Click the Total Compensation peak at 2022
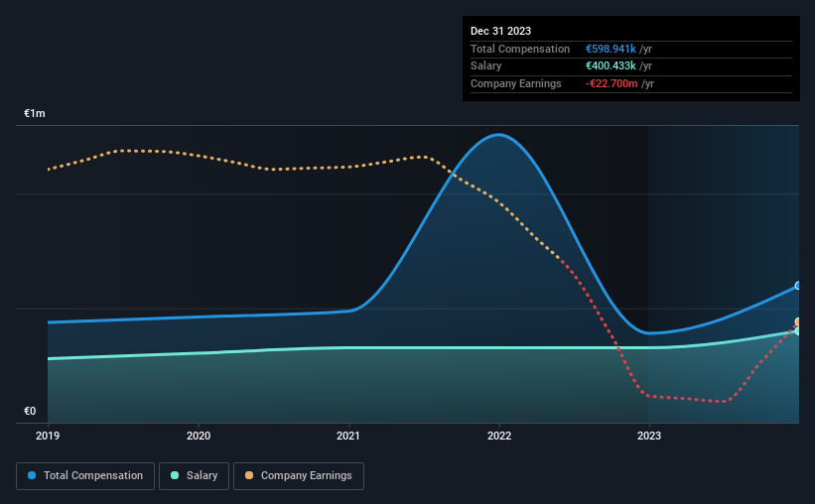This screenshot has width=815, height=504. [499, 135]
